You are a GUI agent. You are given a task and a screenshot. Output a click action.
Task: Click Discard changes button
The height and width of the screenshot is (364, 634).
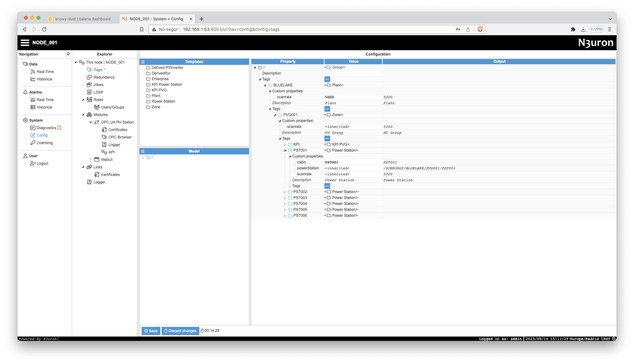pyautogui.click(x=180, y=331)
